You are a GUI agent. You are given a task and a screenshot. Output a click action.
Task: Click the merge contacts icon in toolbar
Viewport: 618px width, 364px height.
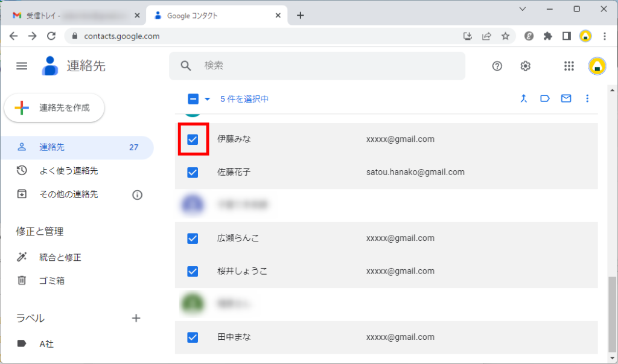[x=524, y=98]
